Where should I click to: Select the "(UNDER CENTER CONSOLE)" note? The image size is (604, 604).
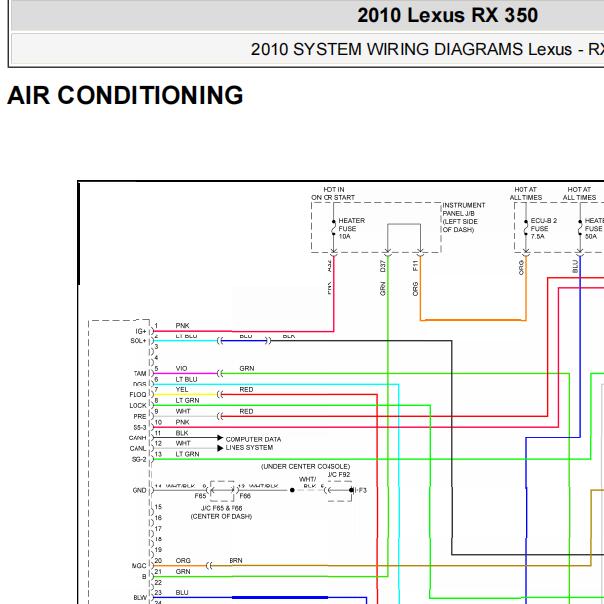305,466
